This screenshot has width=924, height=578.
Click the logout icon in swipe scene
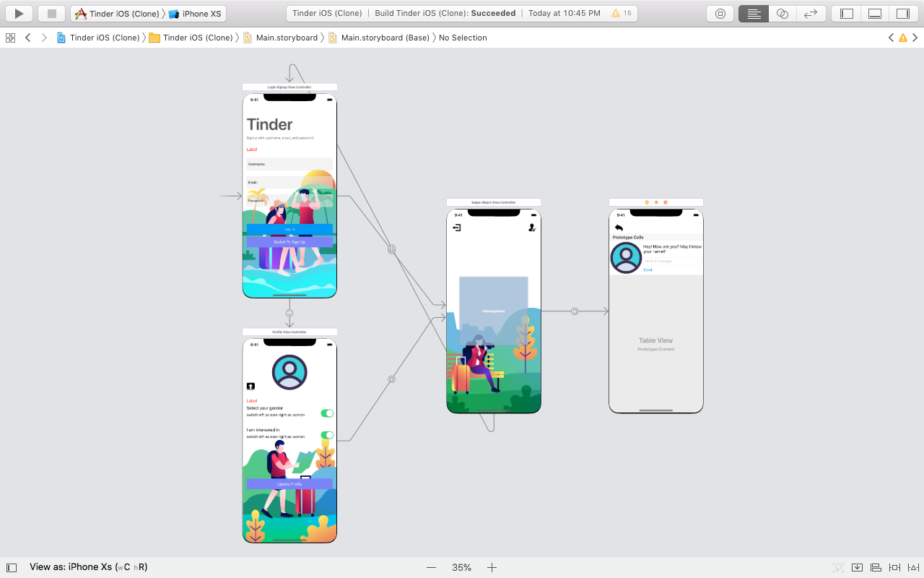point(457,228)
